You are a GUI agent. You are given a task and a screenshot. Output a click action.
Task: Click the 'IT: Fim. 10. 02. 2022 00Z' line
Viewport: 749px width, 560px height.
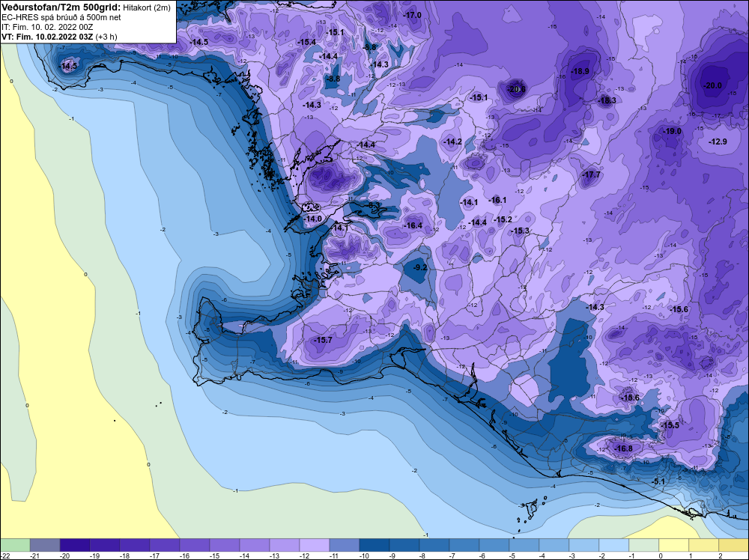pos(47,27)
